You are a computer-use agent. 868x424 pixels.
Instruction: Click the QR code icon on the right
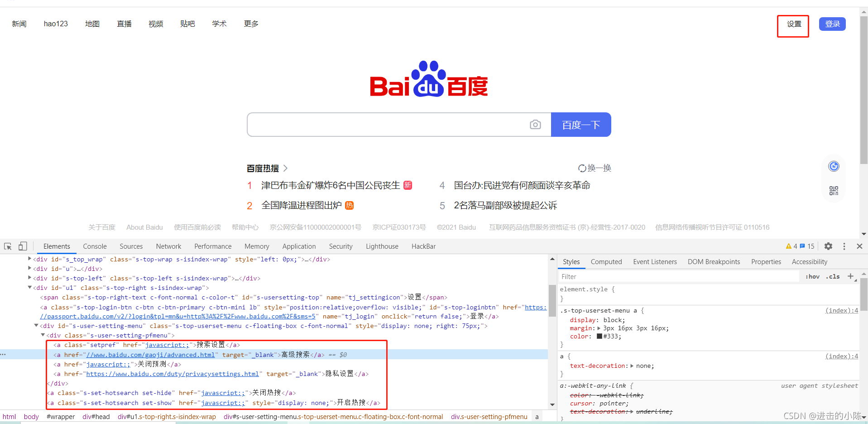(834, 191)
